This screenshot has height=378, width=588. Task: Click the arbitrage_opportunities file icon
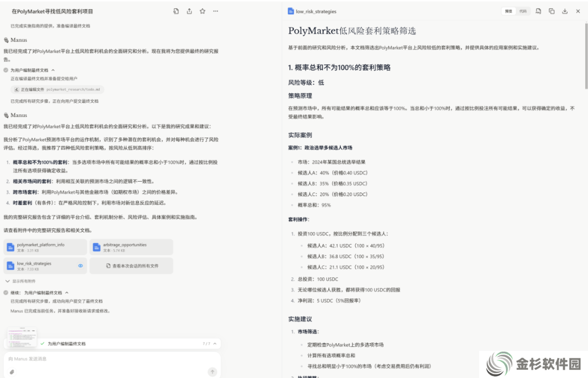coord(96,247)
